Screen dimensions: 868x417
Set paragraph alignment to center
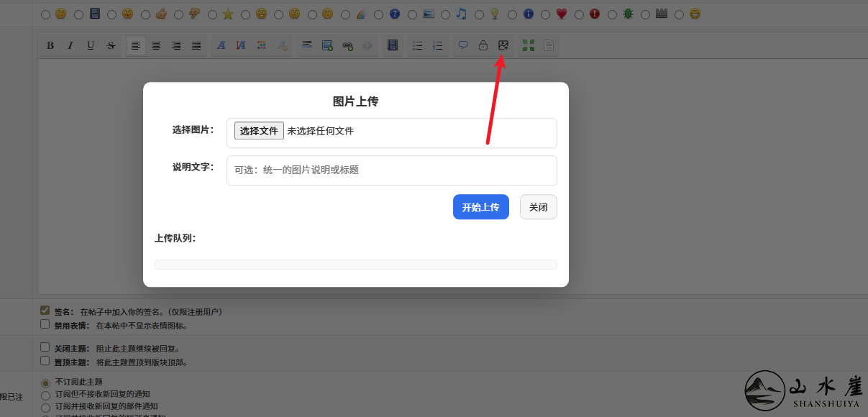click(155, 45)
